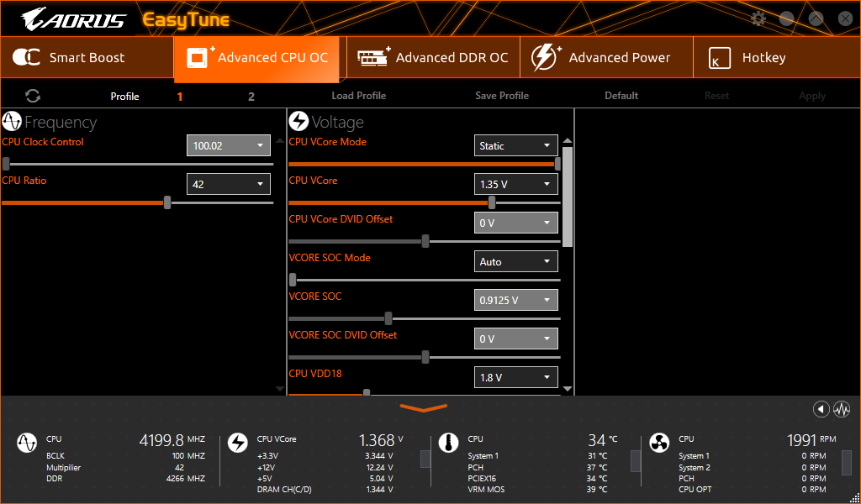The width and height of the screenshot is (861, 504).
Task: Switch to the Advanced DDR OC tab
Action: click(x=433, y=58)
